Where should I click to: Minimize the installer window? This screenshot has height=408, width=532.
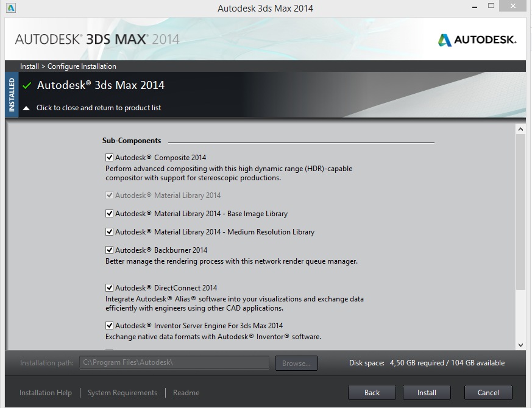pos(475,7)
